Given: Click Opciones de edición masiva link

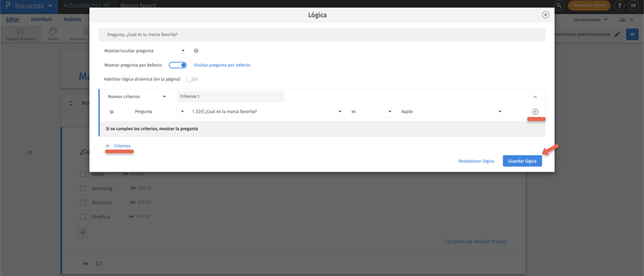Looking at the screenshot, I should [475, 241].
